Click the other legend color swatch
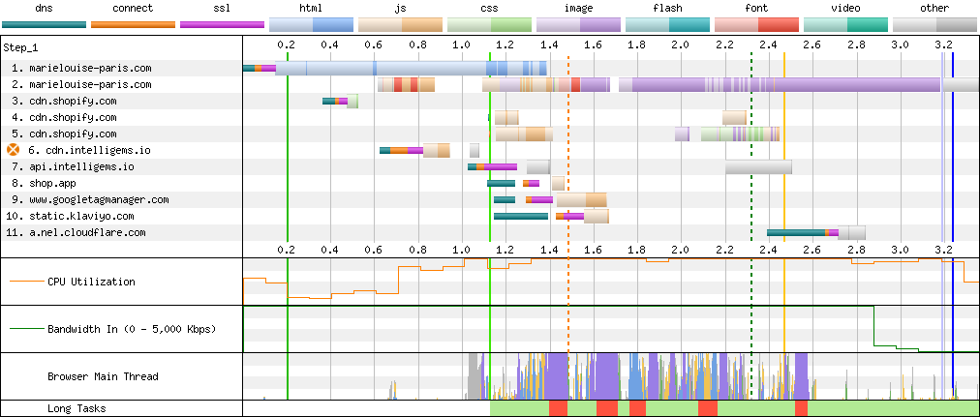Screen dimensions: 980x417 click(934, 24)
